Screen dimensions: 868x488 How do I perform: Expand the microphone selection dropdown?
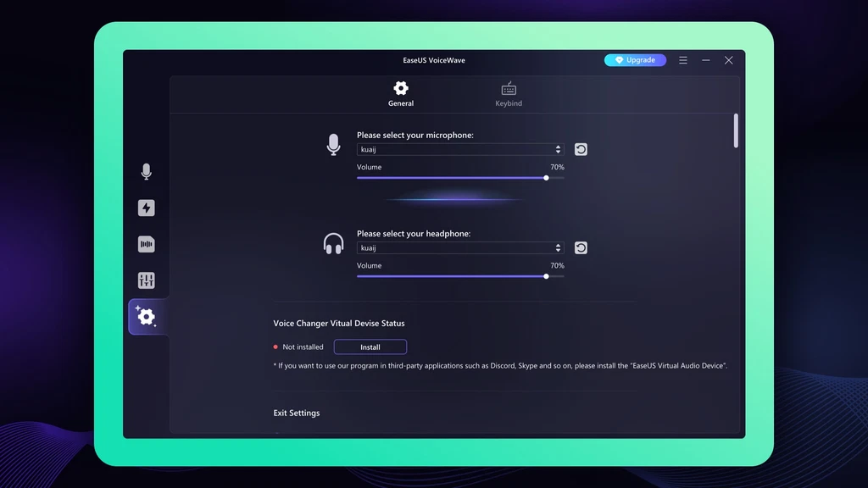[459, 150]
